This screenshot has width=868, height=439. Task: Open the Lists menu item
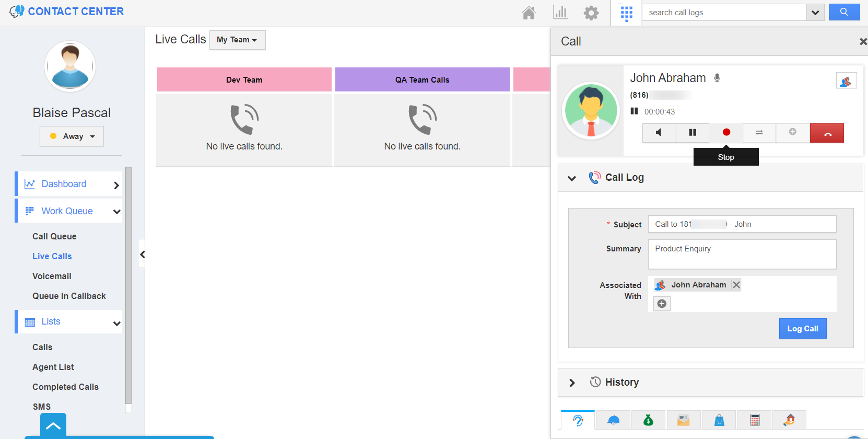point(51,321)
